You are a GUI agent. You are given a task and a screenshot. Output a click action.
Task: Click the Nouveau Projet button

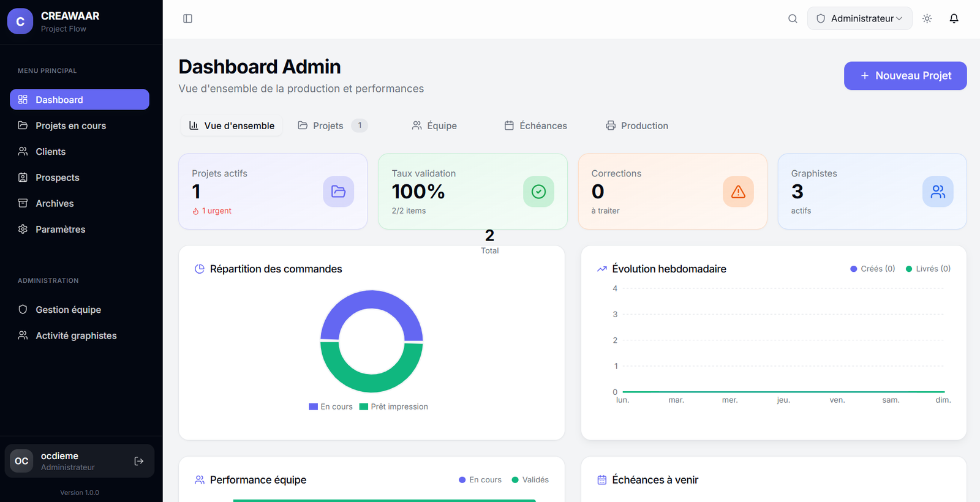coord(905,76)
